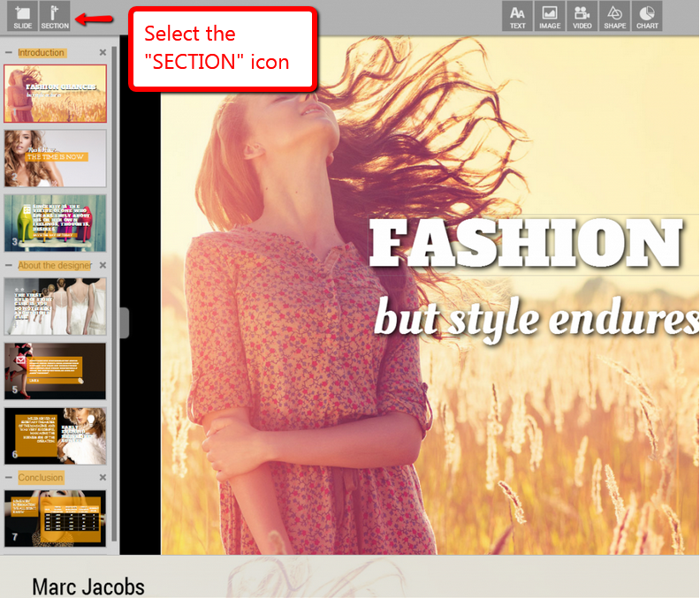Select the 'but style endures' subtitle text

[536, 320]
